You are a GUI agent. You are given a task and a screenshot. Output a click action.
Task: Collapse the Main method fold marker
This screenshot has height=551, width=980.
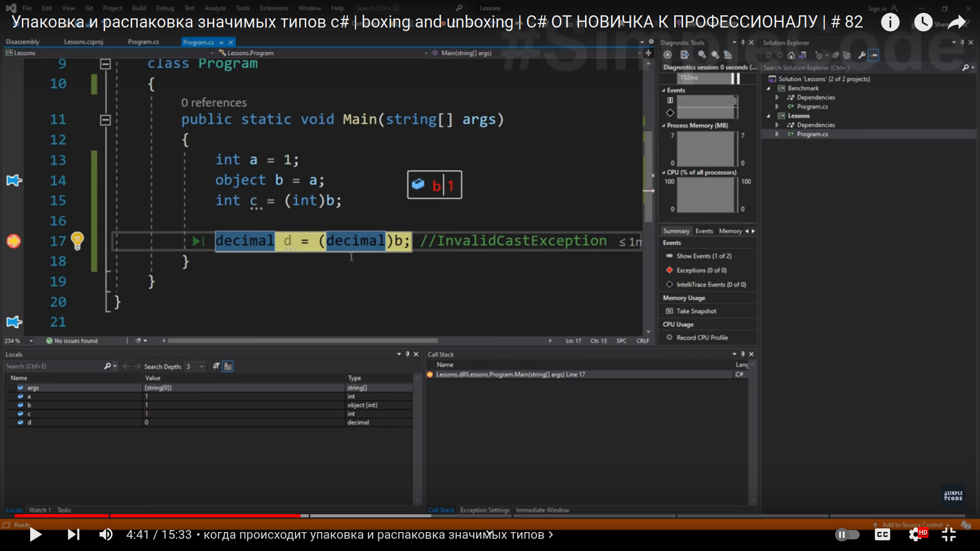[x=105, y=120]
